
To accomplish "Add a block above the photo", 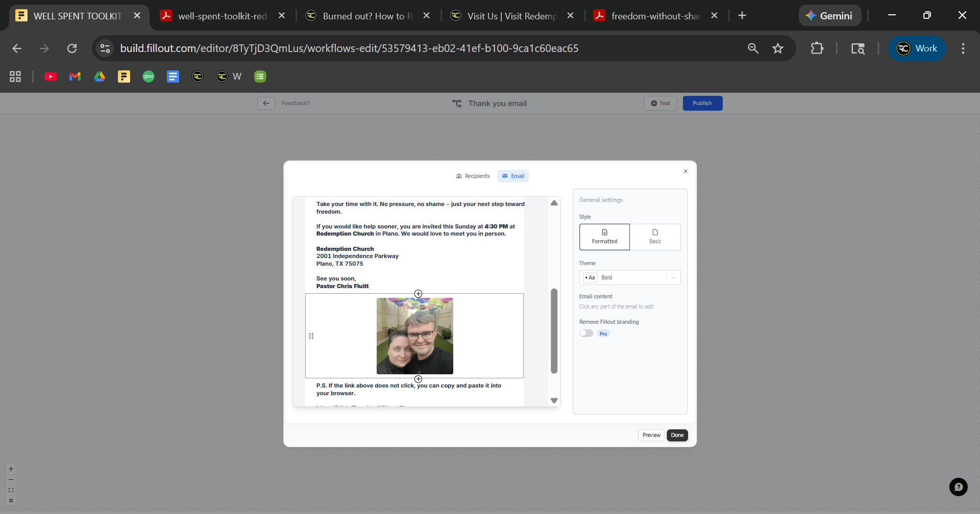I will pyautogui.click(x=418, y=294).
